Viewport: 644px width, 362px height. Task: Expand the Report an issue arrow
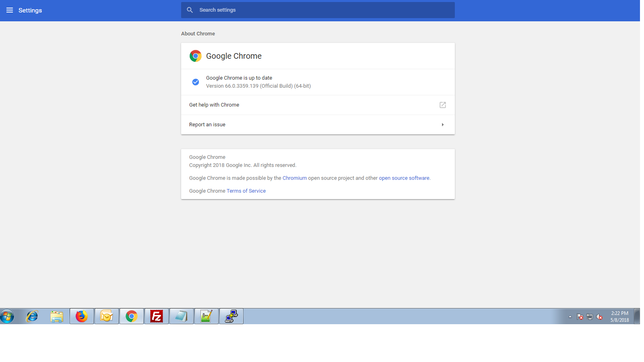tap(442, 125)
